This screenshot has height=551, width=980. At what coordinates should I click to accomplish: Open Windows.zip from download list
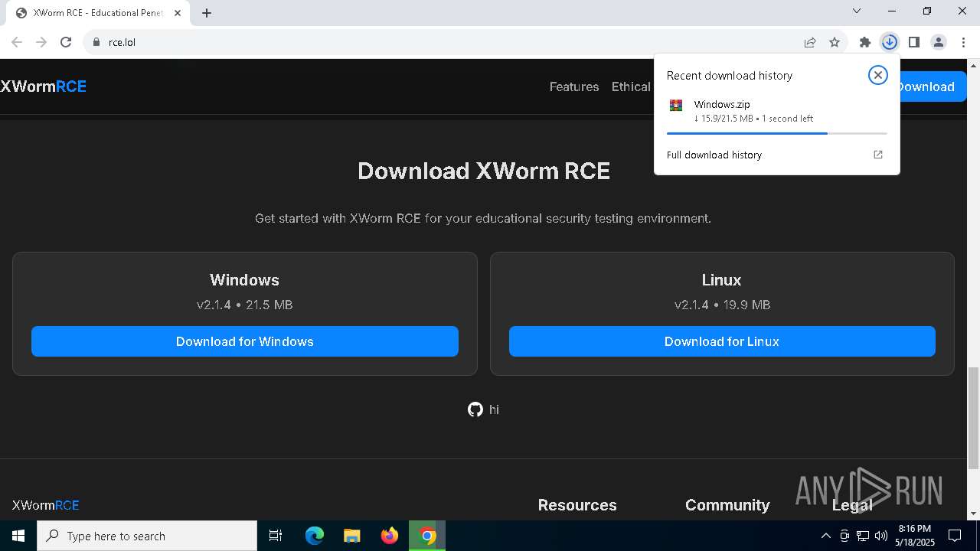tap(722, 104)
